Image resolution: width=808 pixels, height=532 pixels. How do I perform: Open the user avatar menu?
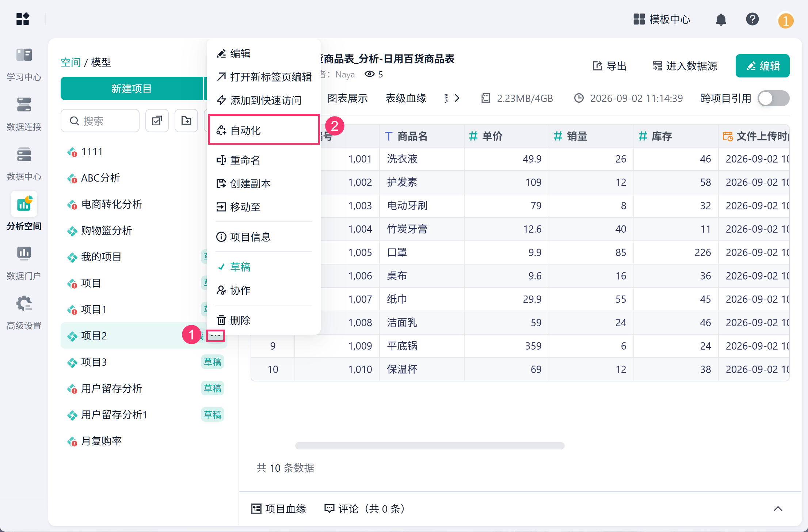click(x=785, y=20)
